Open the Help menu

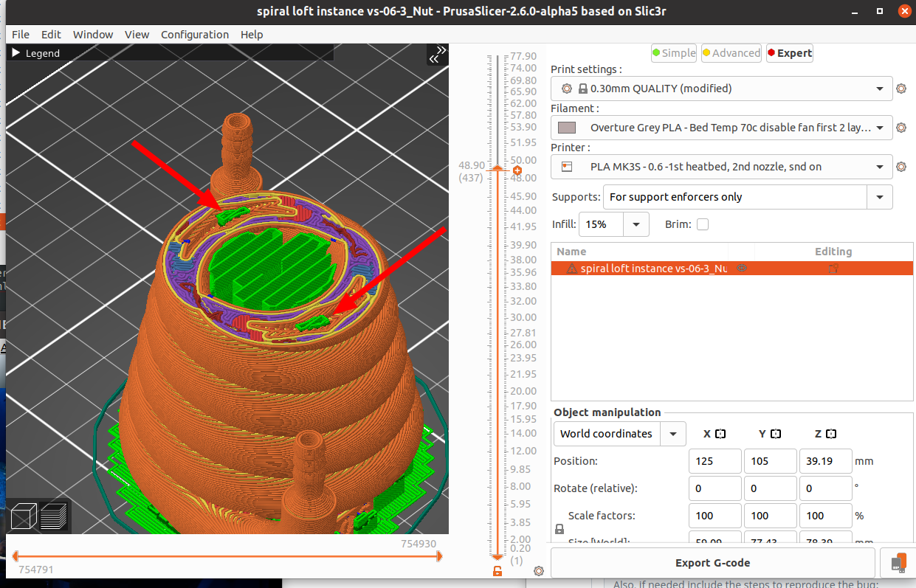[x=252, y=35]
